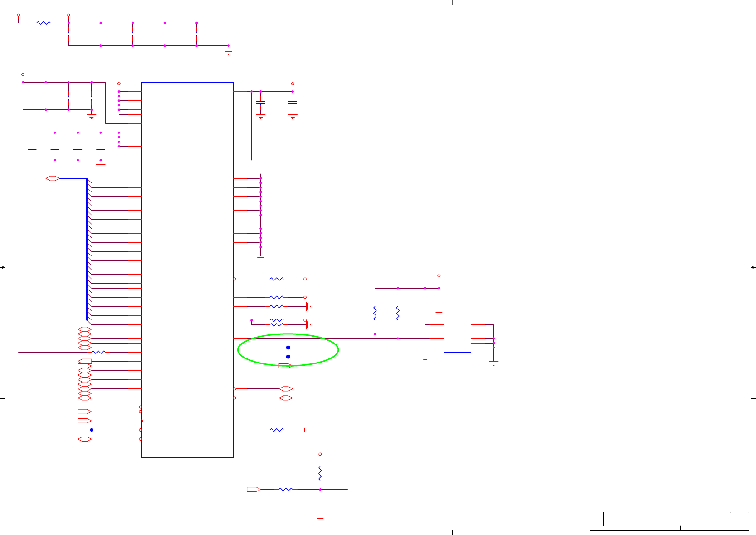Select the series resistor after the RC filter input port
This screenshot has height=535, width=756.
coord(286,489)
